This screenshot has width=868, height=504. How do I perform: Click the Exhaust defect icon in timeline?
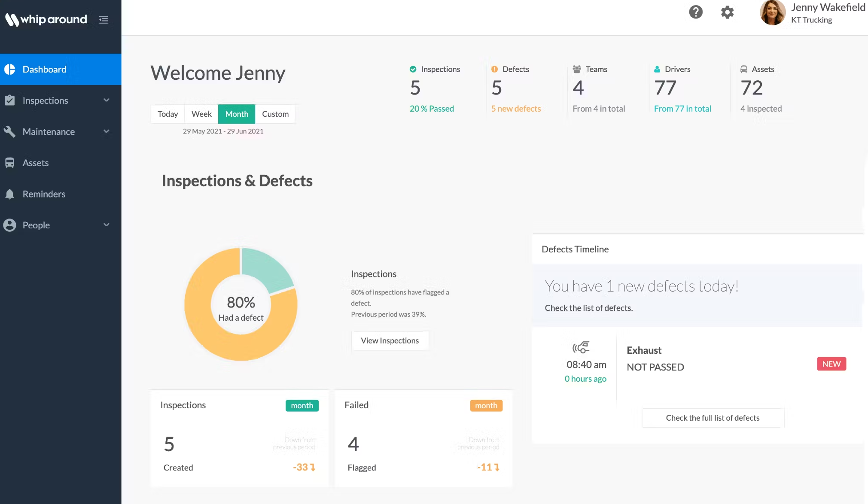point(581,347)
